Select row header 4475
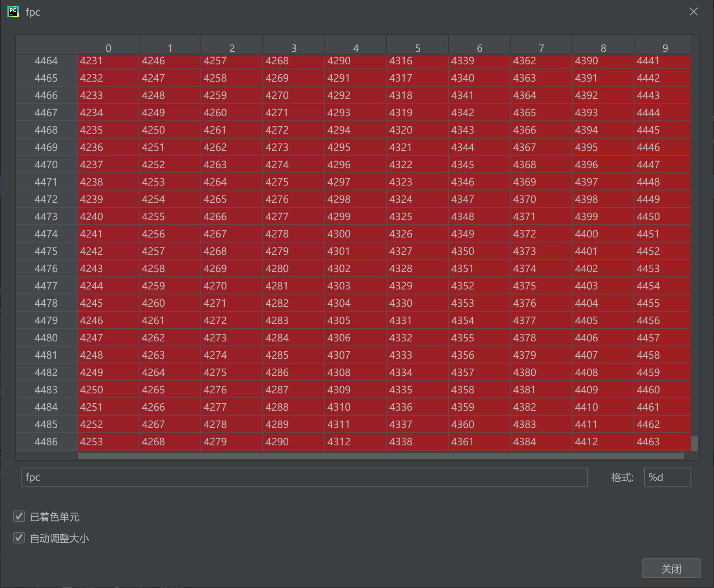This screenshot has height=588, width=714. click(46, 251)
